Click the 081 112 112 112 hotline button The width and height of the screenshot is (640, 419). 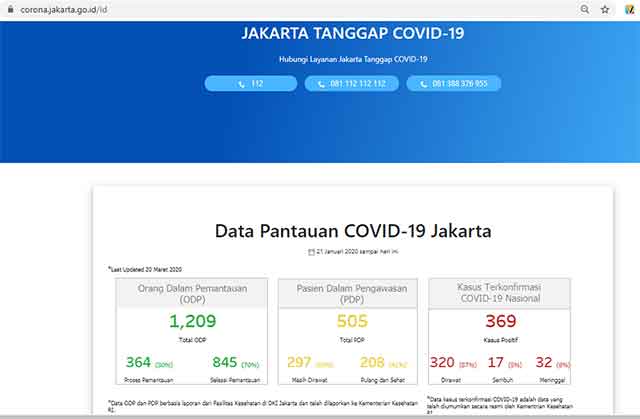351,84
